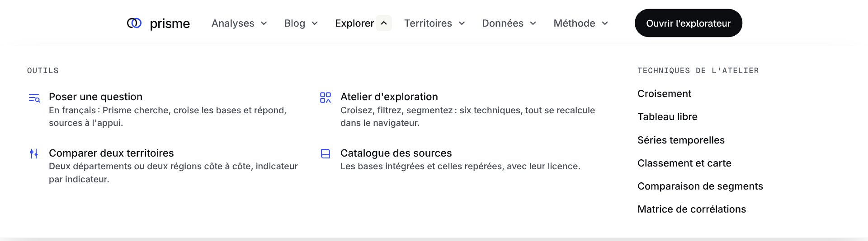Click the description starting 'Deux départements ou deux régions'
The height and width of the screenshot is (241, 868).
(x=173, y=172)
